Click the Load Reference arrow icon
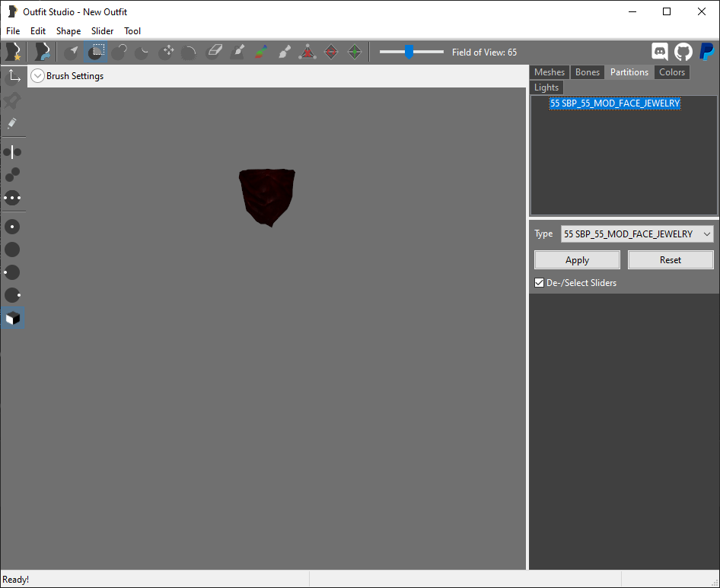The height and width of the screenshot is (588, 720). 43,52
